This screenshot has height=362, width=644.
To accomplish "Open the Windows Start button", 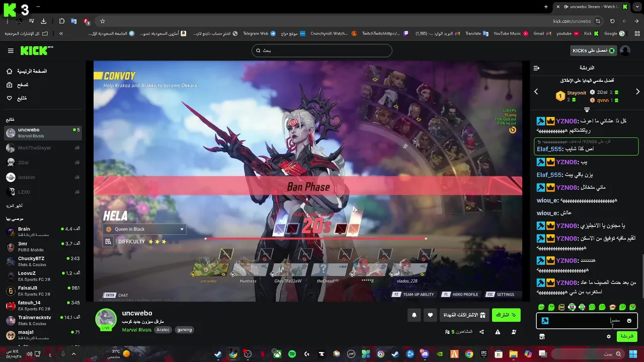I will click(633, 354).
